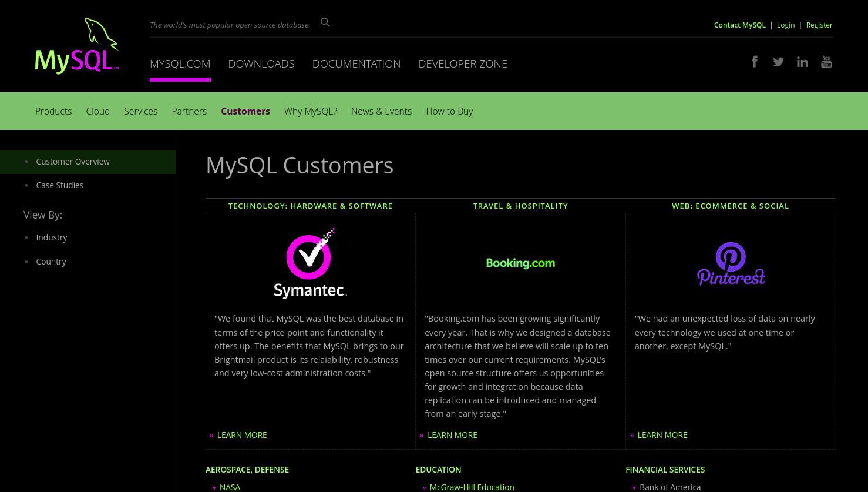This screenshot has width=868, height=492.
Task: Open the DOWNLOADS tab
Action: (x=261, y=63)
